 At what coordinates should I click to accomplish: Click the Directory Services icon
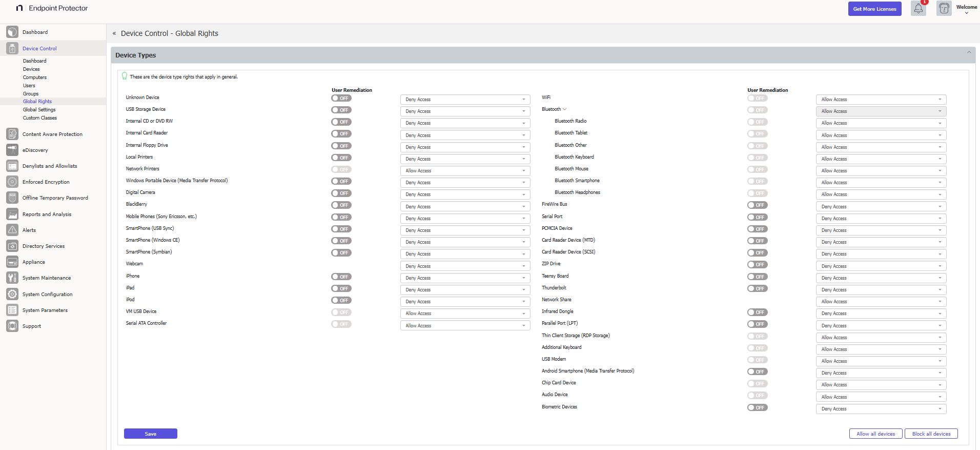tap(12, 246)
